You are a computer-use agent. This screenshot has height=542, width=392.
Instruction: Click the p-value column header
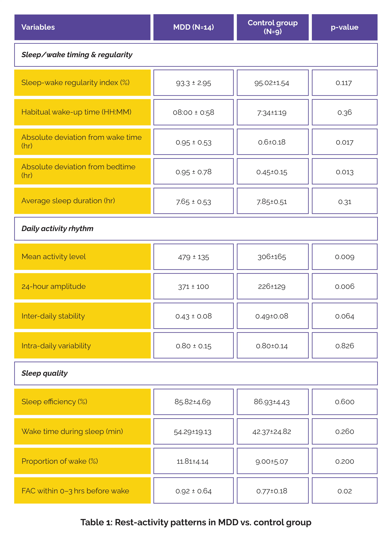tap(344, 27)
